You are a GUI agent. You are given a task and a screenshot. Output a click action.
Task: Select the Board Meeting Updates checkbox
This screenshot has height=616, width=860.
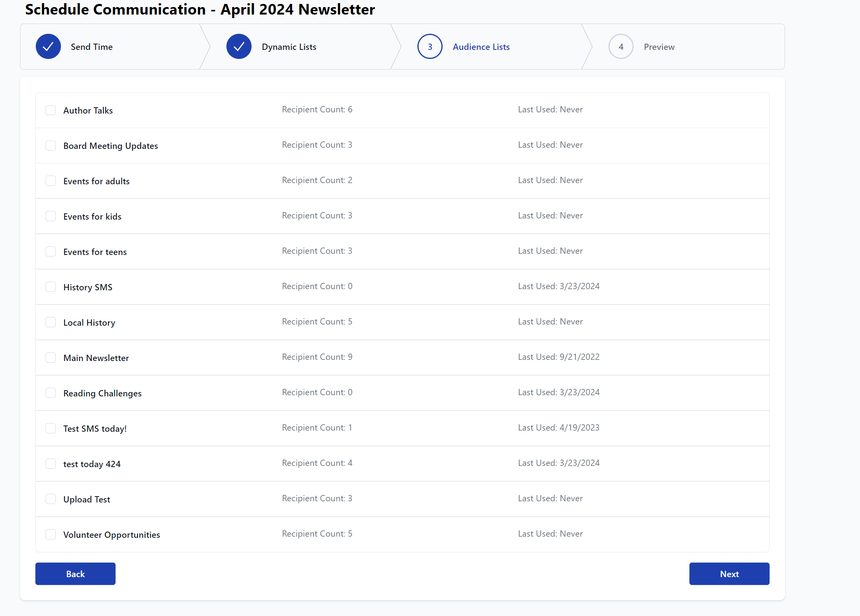[x=51, y=145]
